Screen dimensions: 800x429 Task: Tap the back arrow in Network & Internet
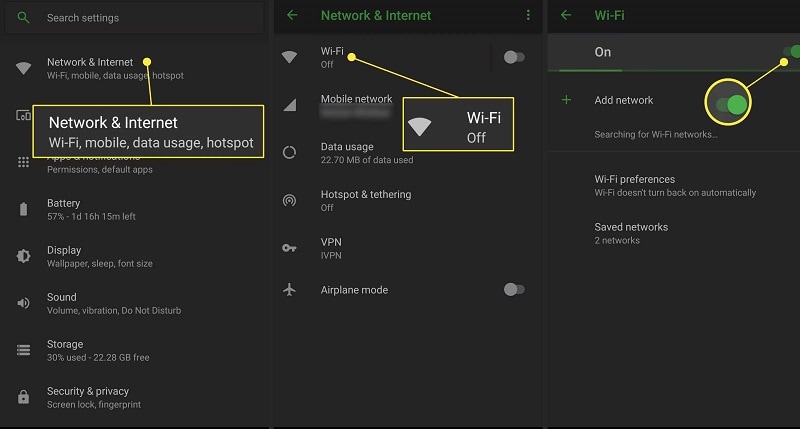[292, 15]
